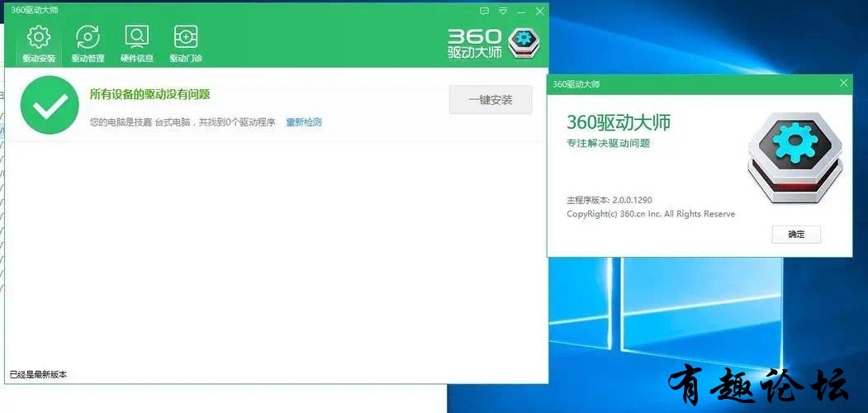
Task: Click the feedback speech-bubble icon in title bar
Action: pos(484,11)
